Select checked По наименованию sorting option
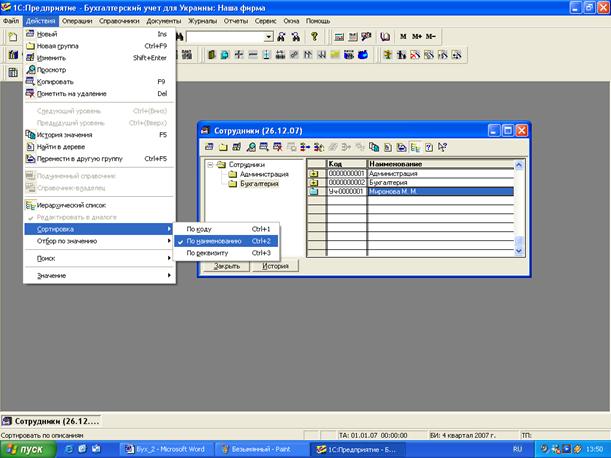The width and height of the screenshot is (611, 458). point(226,241)
